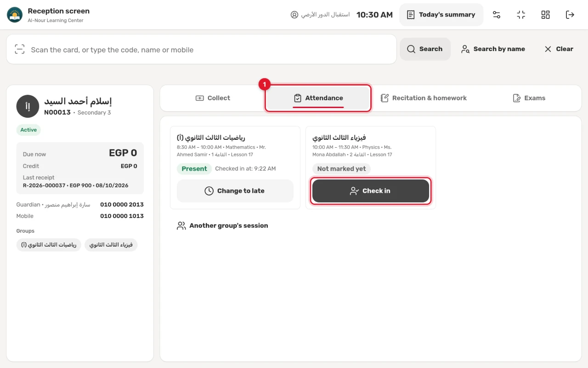Click the student avatar circle
The width and height of the screenshot is (588, 368).
pyautogui.click(x=28, y=107)
